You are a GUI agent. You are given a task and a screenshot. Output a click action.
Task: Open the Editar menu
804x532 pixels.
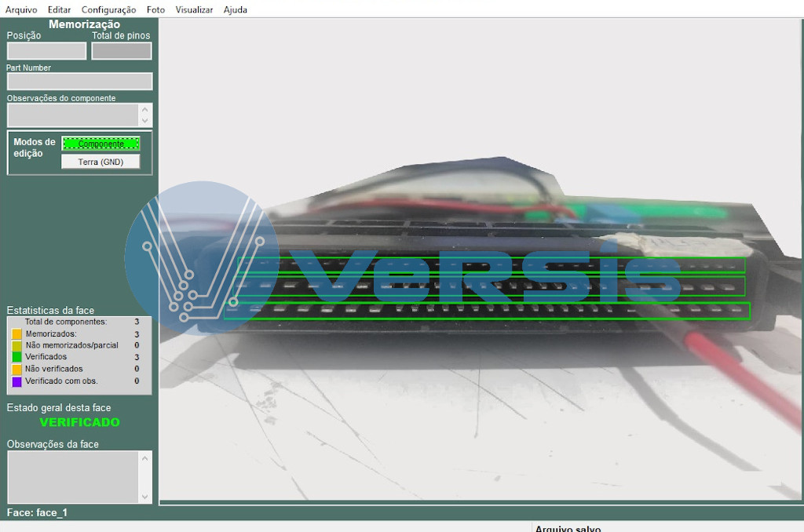click(59, 9)
